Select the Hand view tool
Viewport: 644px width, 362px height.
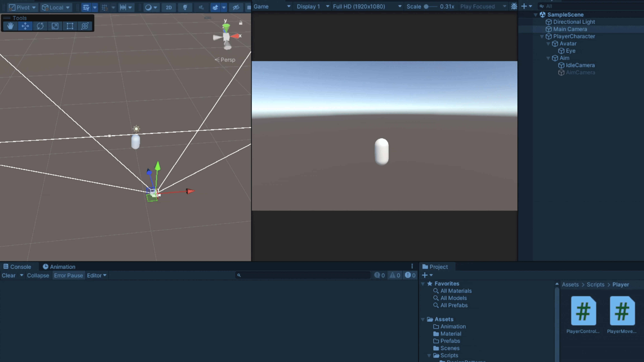(x=10, y=26)
